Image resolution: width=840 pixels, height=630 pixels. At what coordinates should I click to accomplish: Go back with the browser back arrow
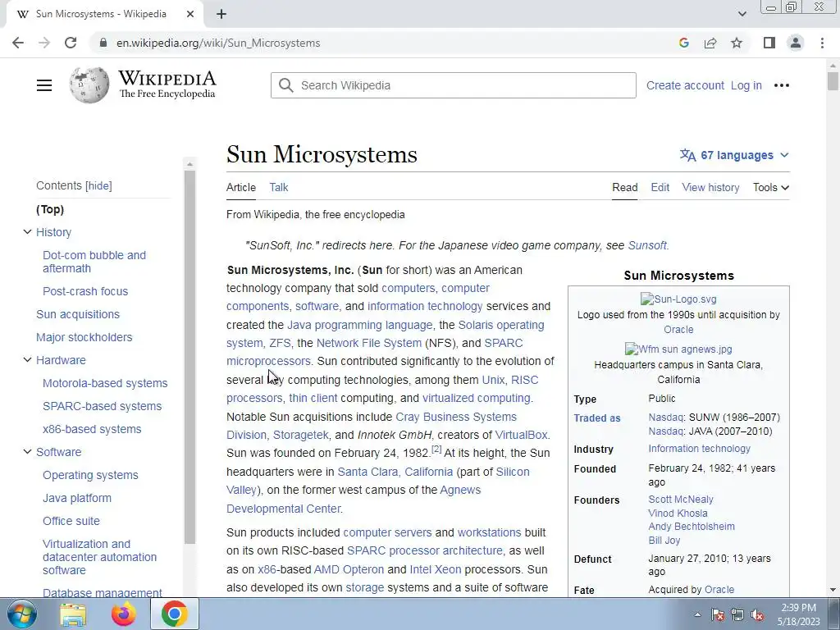(x=18, y=43)
